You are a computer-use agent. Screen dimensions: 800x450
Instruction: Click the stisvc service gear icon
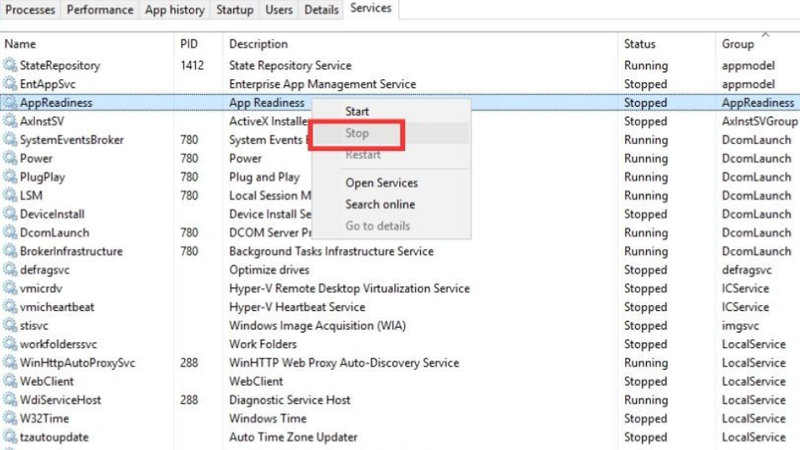pyautogui.click(x=10, y=325)
